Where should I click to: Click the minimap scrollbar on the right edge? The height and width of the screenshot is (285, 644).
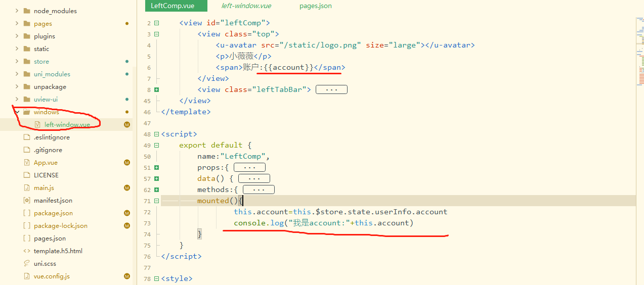coord(640,51)
